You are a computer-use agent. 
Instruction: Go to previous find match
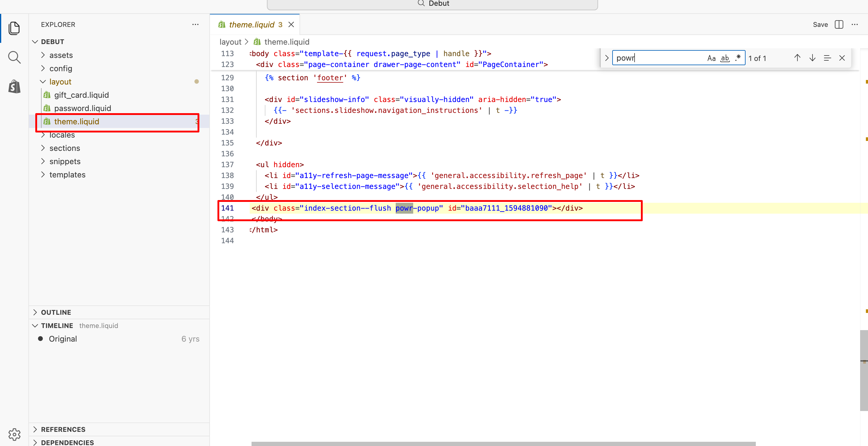(797, 58)
